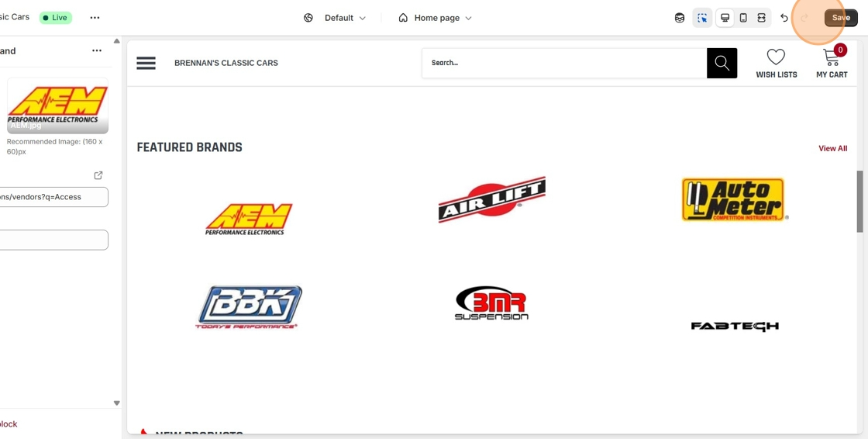Click the Live status badge

(x=55, y=18)
